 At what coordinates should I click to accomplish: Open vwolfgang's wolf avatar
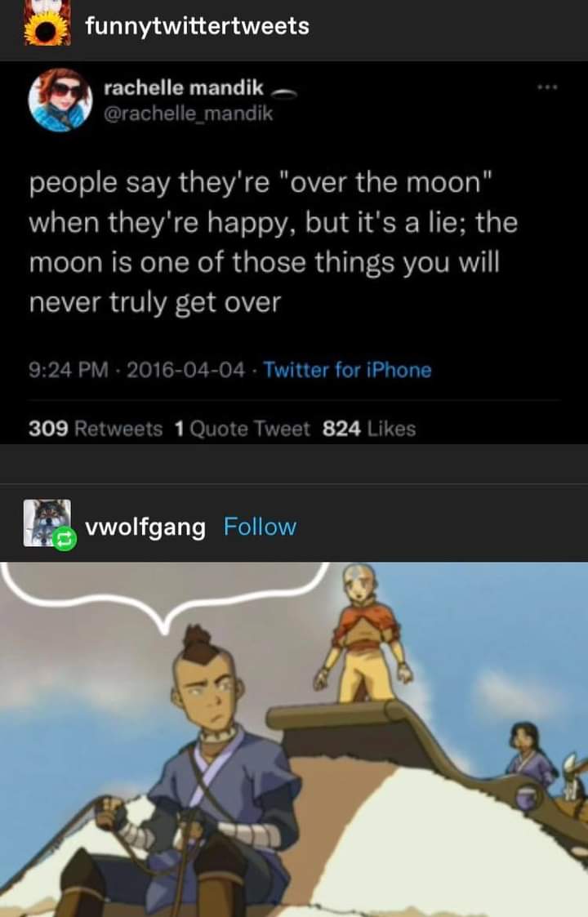47,523
